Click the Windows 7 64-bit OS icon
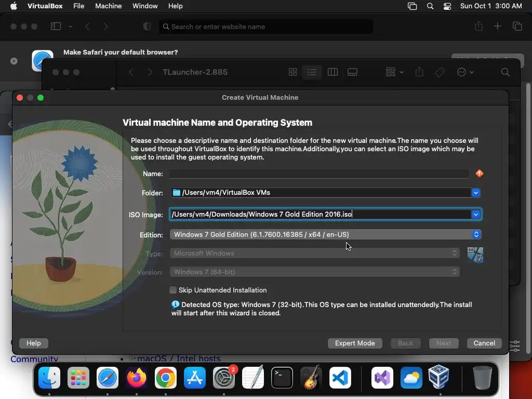Viewport: 532px width, 399px height. click(475, 255)
